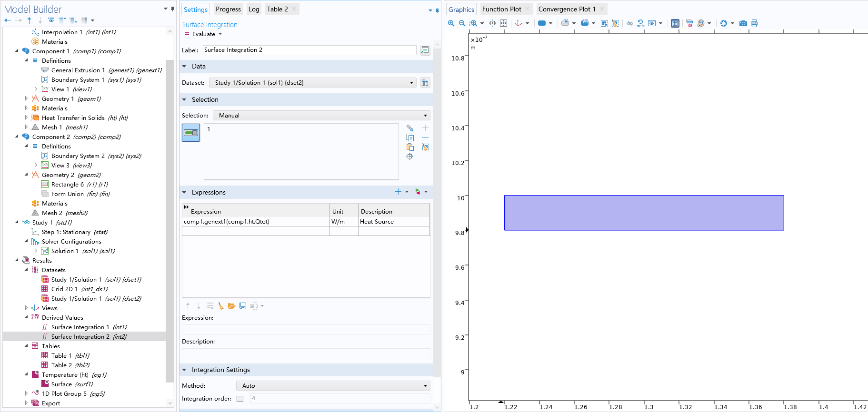Click the blue camera Image Snapshot icon
The image size is (868, 412).
(743, 23)
